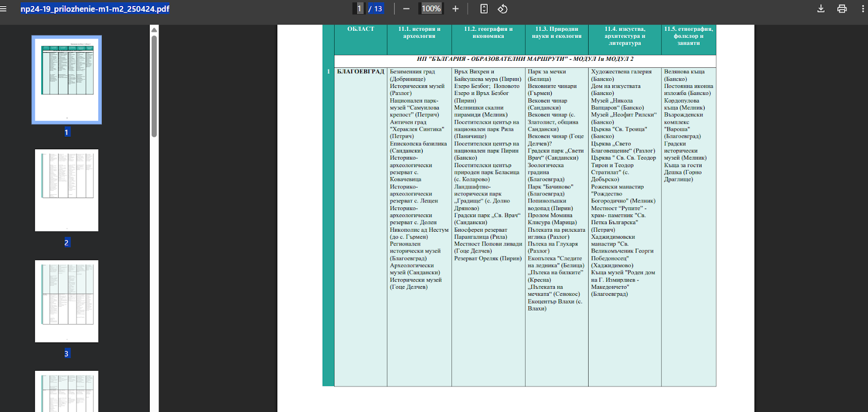868x412 pixels.
Task: Click row number 1 in the table
Action: click(x=328, y=72)
